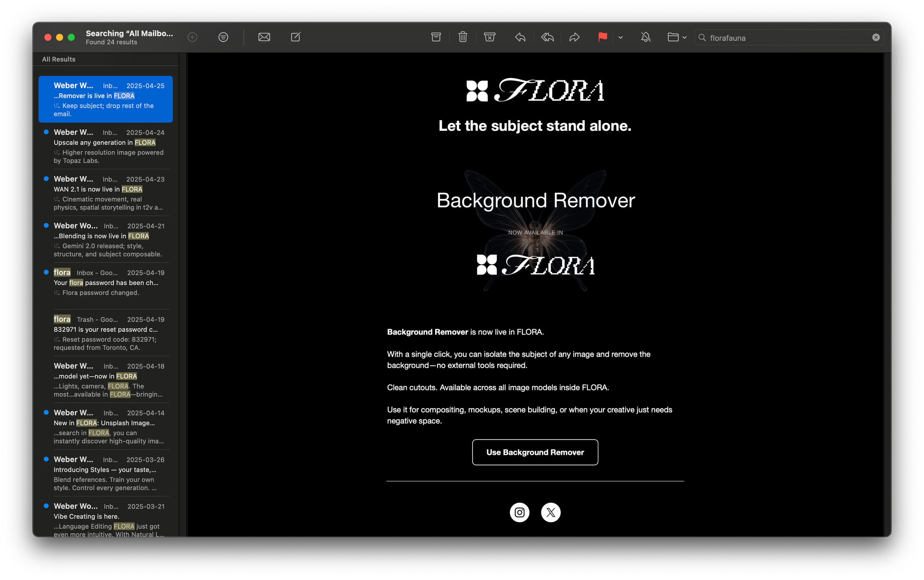Viewport: 924px width, 580px height.
Task: Forward the selected email
Action: coord(574,37)
